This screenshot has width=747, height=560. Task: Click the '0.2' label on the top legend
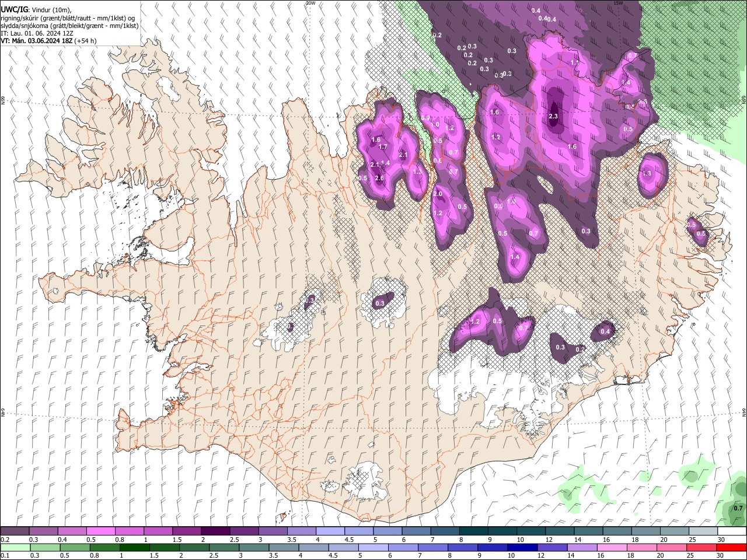[5, 540]
